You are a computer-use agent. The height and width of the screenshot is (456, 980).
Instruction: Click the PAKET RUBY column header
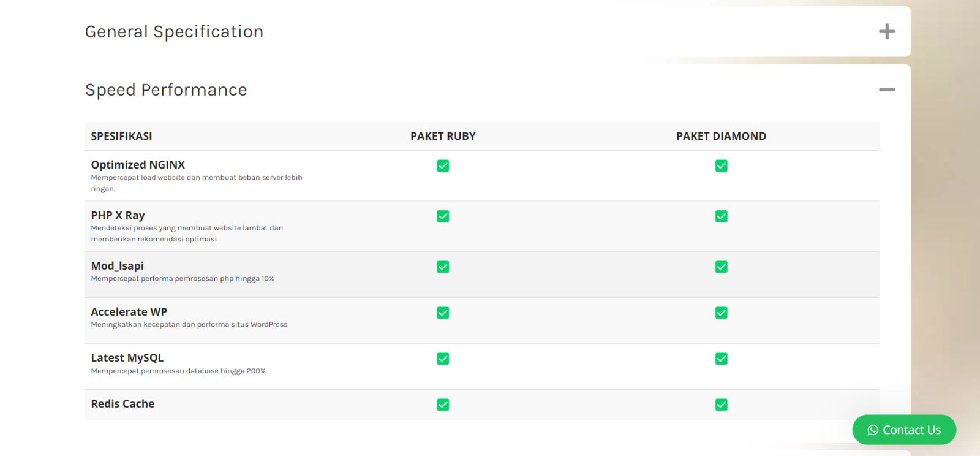pyautogui.click(x=443, y=136)
